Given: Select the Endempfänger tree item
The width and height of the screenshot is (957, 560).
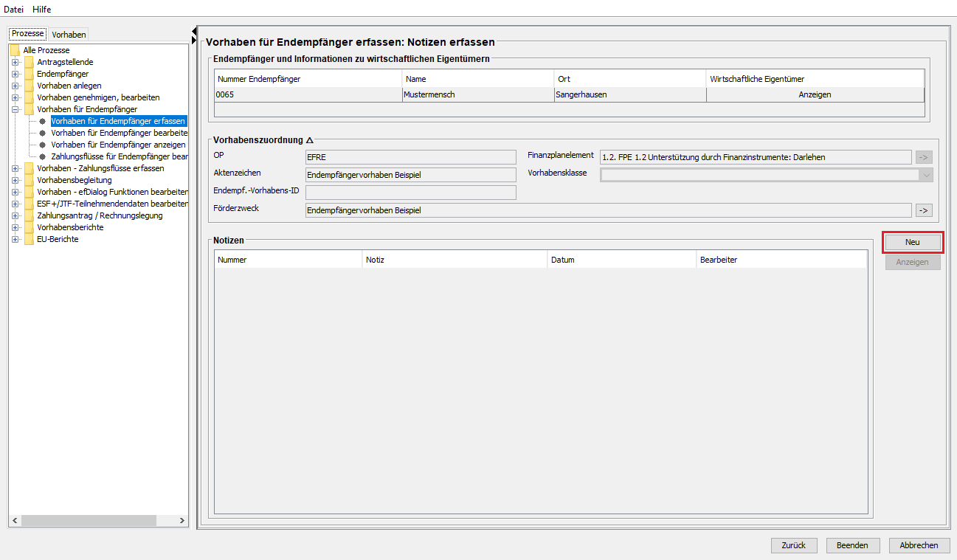Looking at the screenshot, I should coord(63,74).
